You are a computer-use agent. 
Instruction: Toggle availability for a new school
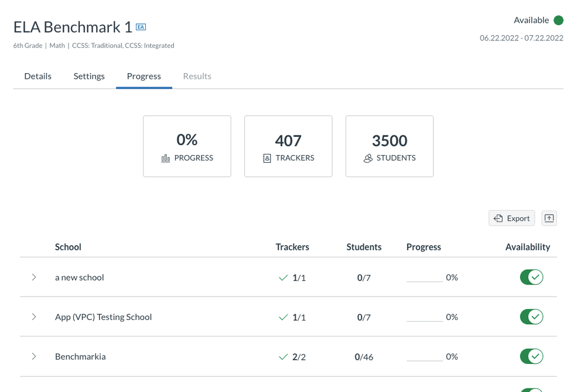point(531,277)
